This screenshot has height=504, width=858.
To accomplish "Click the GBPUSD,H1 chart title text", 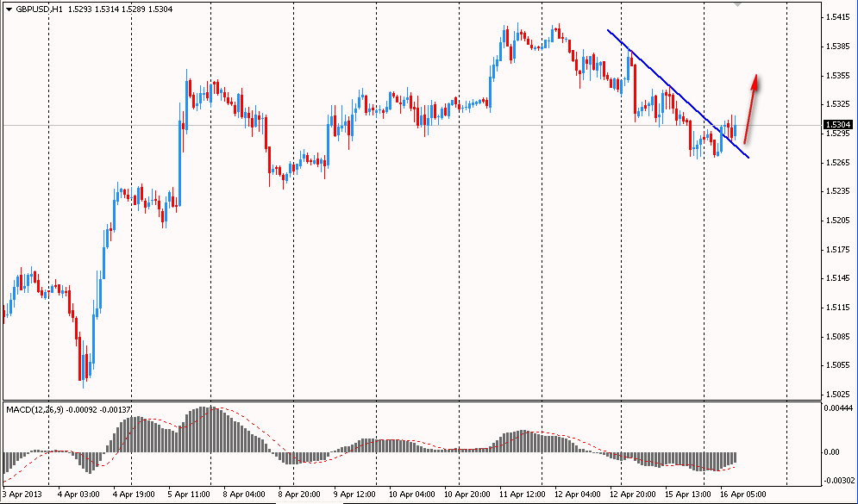I will (x=40, y=9).
